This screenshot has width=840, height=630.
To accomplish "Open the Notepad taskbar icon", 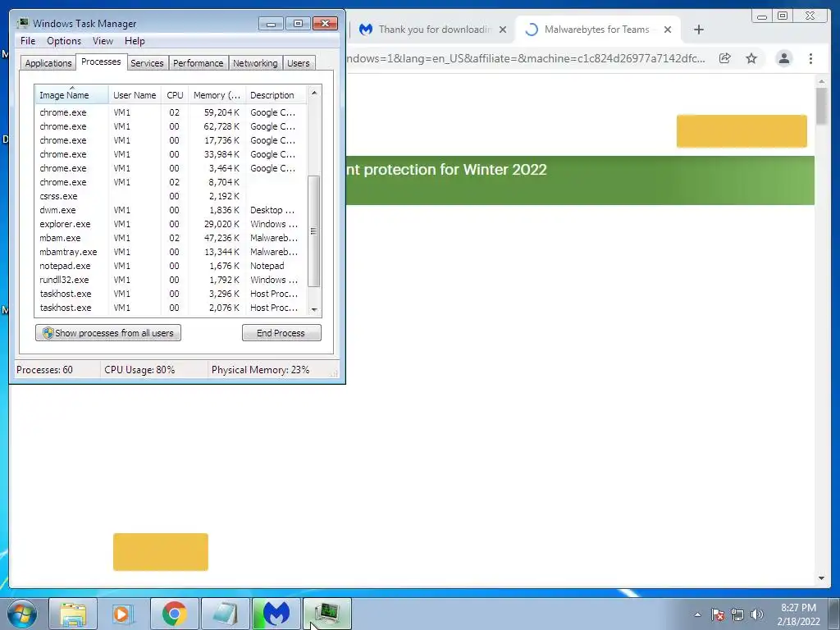I will pos(225,614).
